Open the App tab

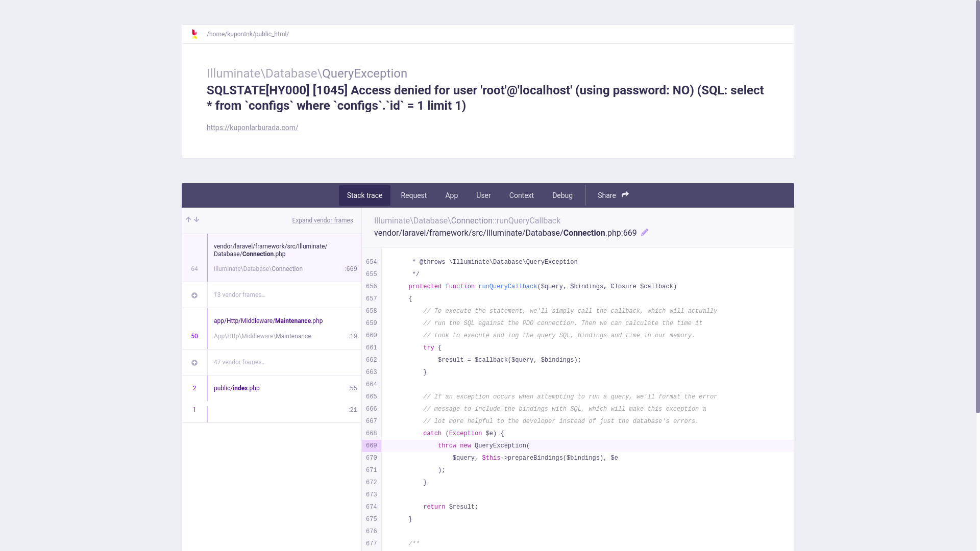tap(452, 195)
